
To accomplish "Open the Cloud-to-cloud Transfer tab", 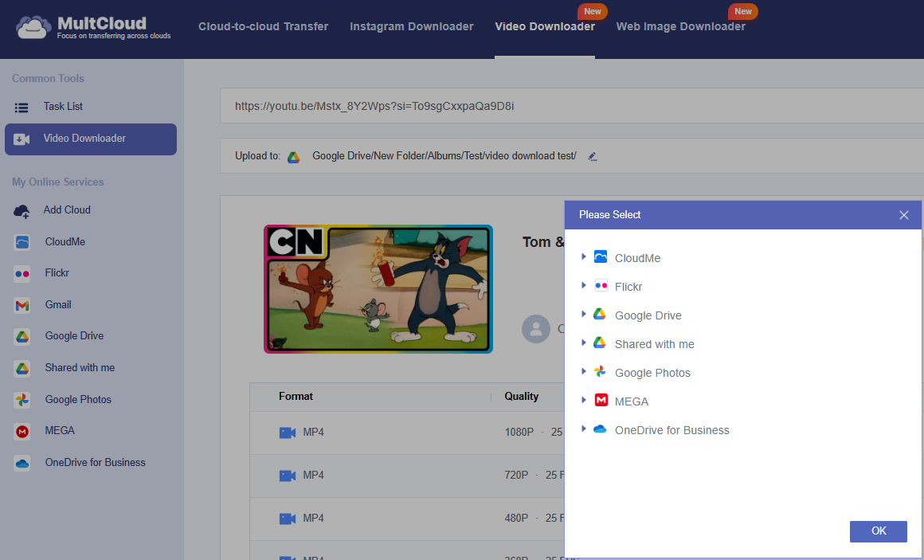I will tap(264, 26).
